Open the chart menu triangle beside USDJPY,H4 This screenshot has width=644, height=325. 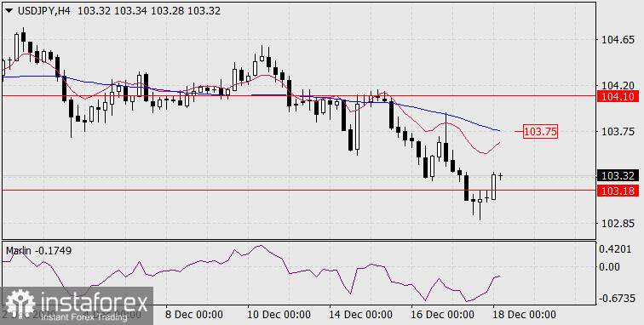[9, 11]
